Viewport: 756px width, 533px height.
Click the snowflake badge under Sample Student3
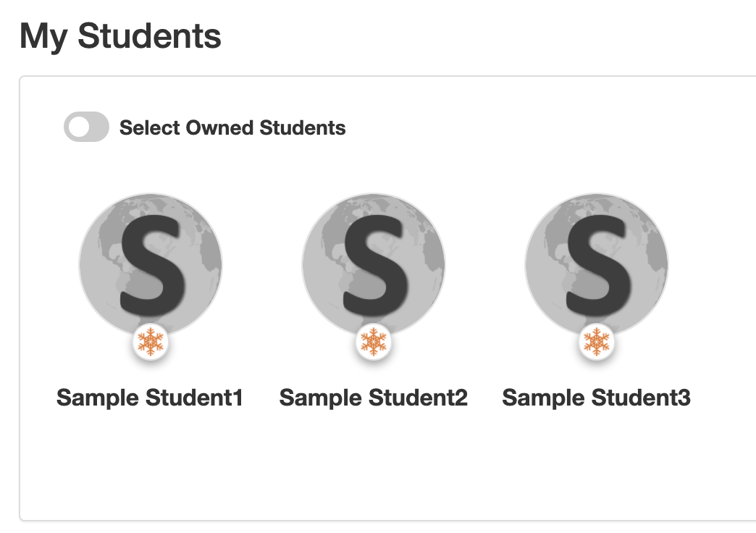tap(597, 342)
